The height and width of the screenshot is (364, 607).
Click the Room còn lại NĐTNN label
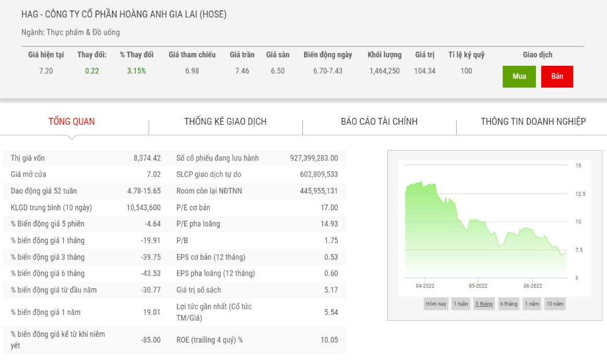pyautogui.click(x=209, y=191)
